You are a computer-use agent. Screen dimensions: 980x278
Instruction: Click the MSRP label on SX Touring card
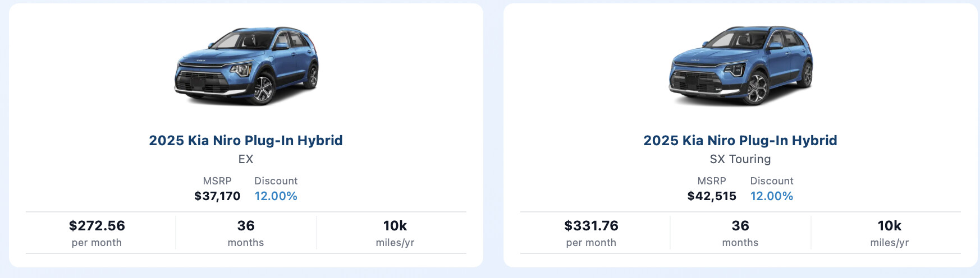point(712,181)
